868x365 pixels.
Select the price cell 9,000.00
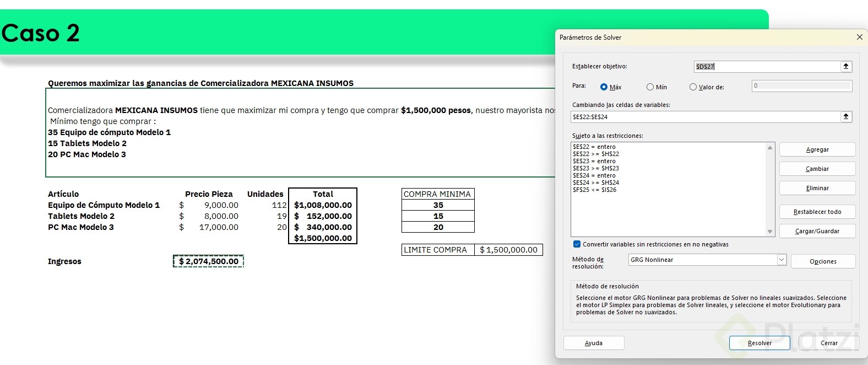point(209,205)
